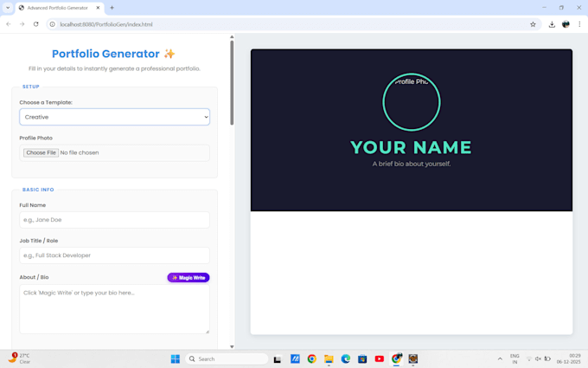This screenshot has width=588, height=368.
Task: Click 'A brief bio about yourself.' text
Action: (x=412, y=164)
